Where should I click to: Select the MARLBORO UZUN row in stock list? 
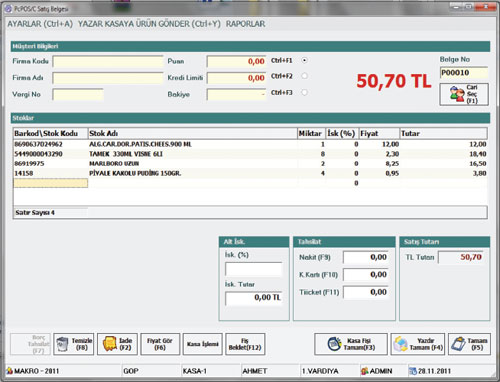250,164
